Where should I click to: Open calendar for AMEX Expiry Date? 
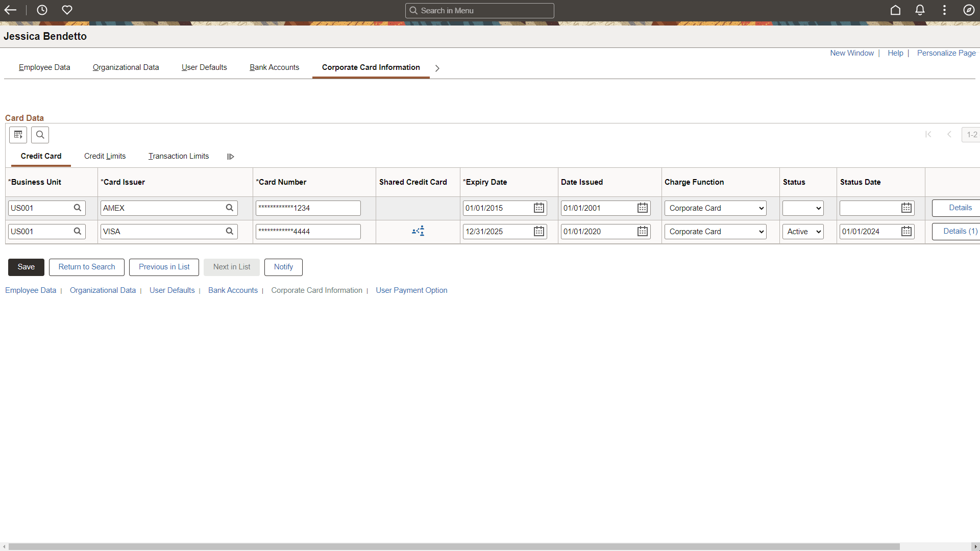(539, 208)
